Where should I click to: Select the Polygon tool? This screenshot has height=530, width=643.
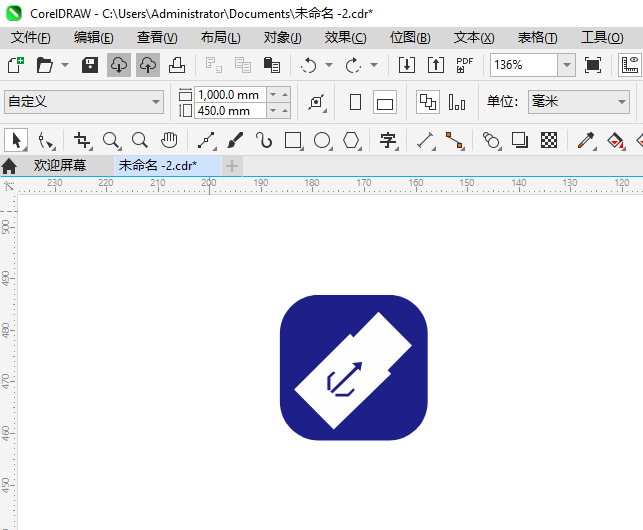351,140
